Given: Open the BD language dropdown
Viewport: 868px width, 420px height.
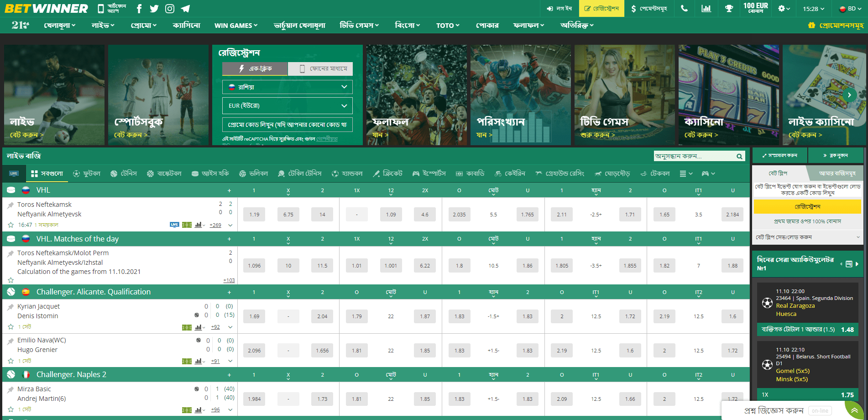Looking at the screenshot, I should click(851, 9).
